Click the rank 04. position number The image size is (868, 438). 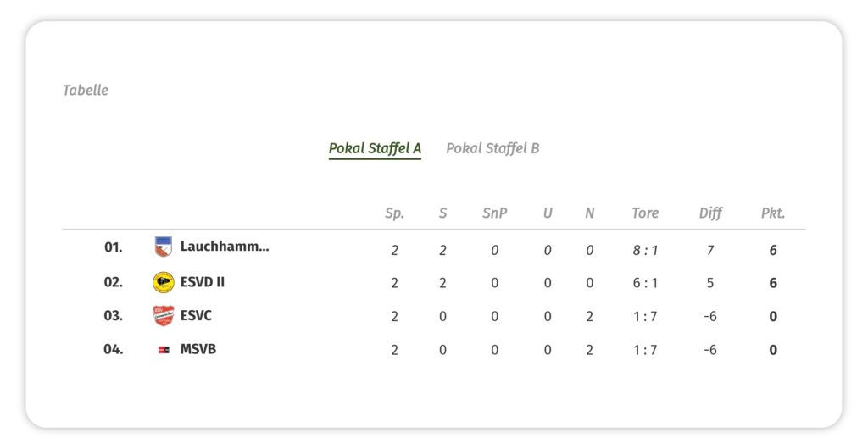point(114,349)
